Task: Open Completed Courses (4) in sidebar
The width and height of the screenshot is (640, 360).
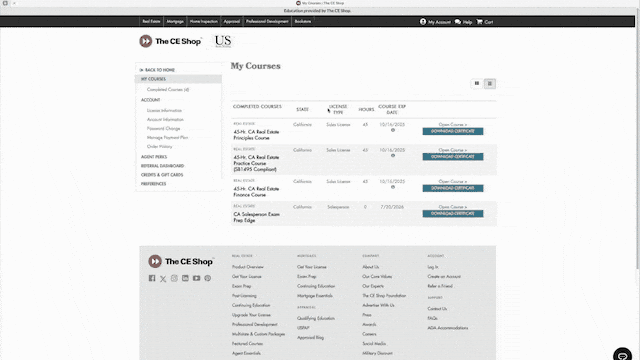Action: tap(168, 89)
